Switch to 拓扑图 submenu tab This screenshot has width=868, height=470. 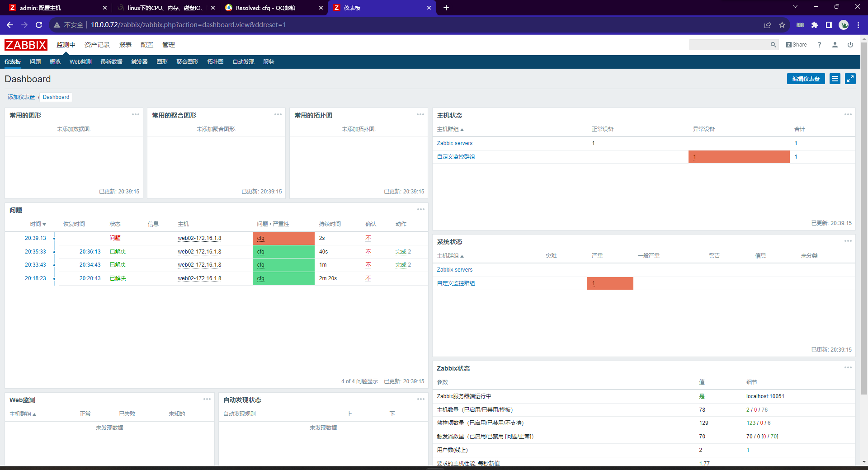click(215, 62)
